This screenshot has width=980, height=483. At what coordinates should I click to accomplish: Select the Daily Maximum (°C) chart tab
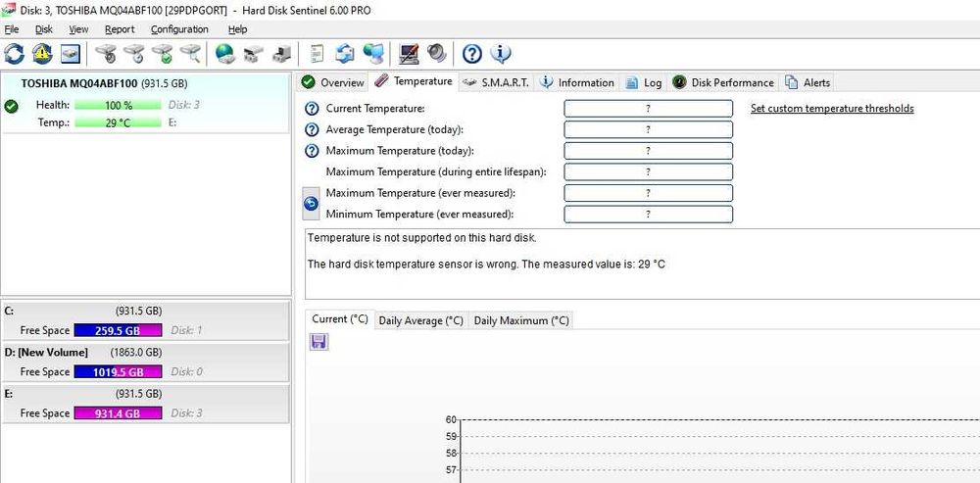[x=521, y=320]
